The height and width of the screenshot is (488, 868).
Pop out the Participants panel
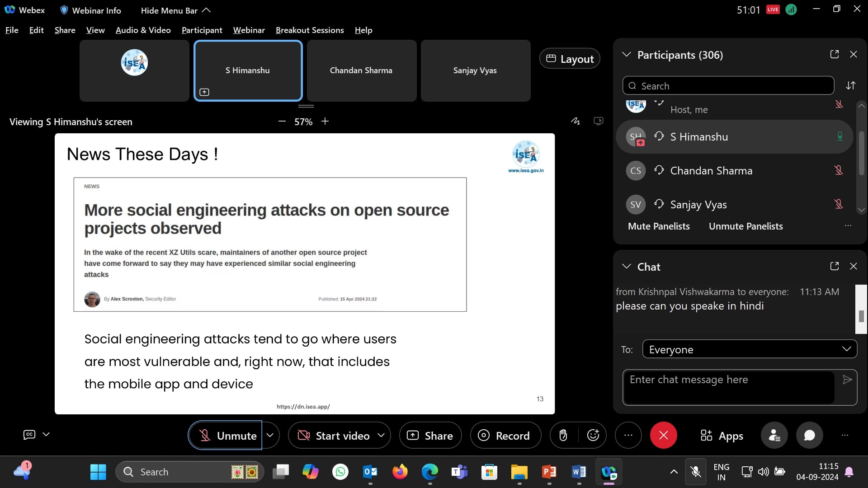[x=834, y=54]
